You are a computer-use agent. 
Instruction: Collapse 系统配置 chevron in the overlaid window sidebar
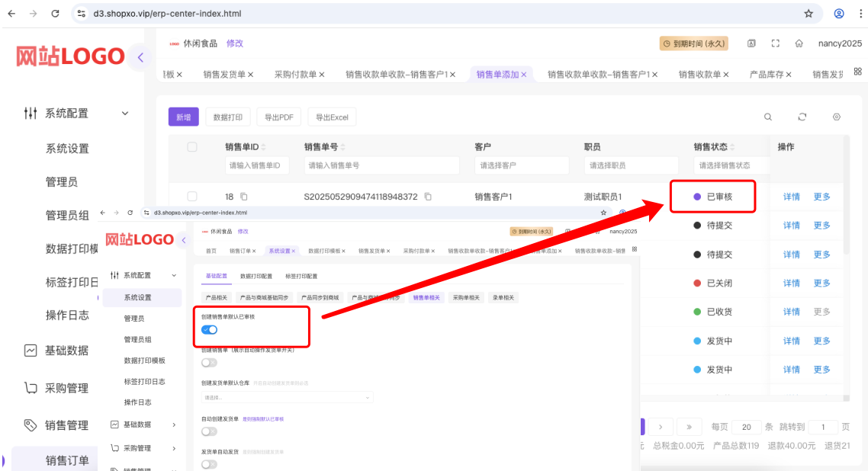point(174,275)
